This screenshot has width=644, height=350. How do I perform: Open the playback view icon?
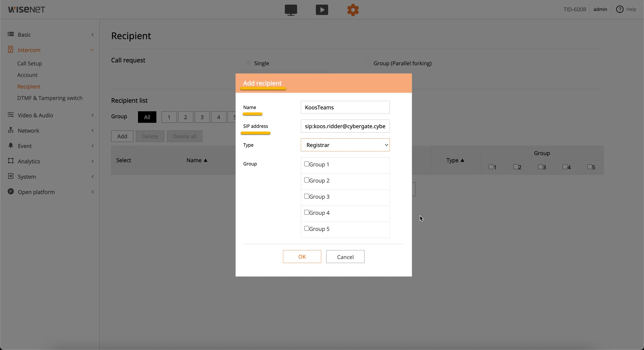coord(322,10)
